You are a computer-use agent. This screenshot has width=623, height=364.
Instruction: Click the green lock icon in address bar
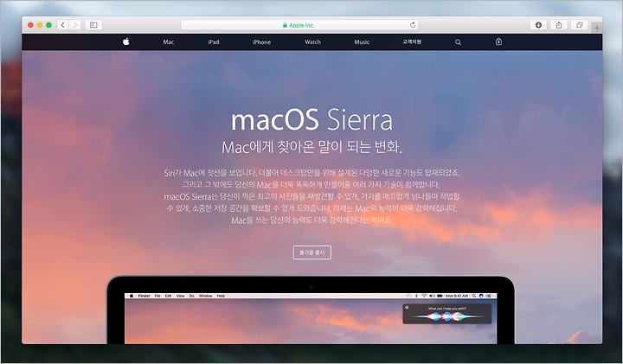pyautogui.click(x=285, y=25)
